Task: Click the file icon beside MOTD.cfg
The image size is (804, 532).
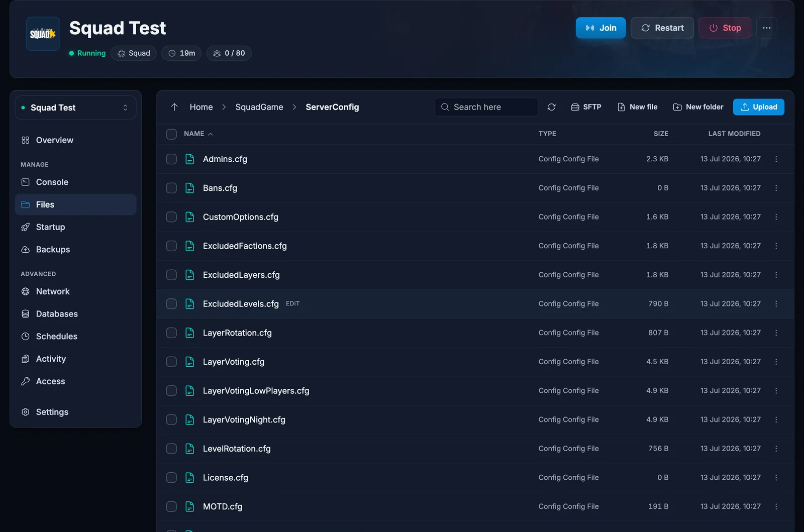Action: pyautogui.click(x=190, y=506)
